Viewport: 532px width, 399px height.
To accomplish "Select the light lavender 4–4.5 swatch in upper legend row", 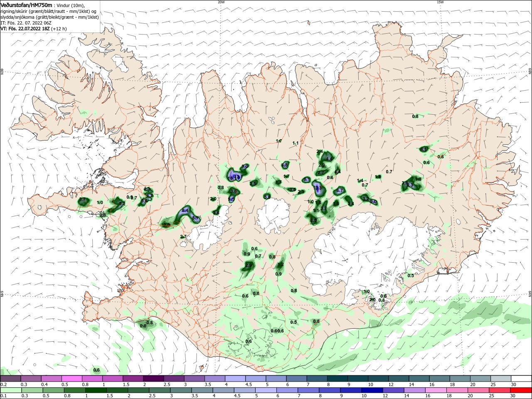I will pos(235,378).
